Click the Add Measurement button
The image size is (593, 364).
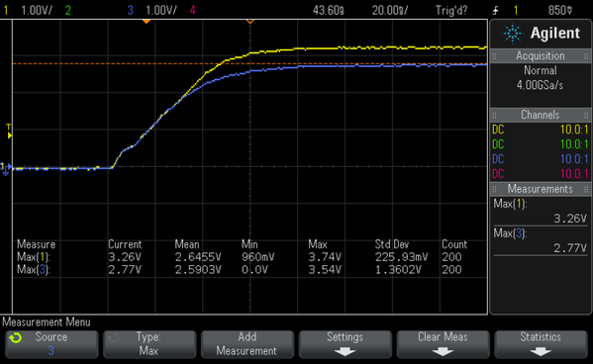click(x=247, y=344)
